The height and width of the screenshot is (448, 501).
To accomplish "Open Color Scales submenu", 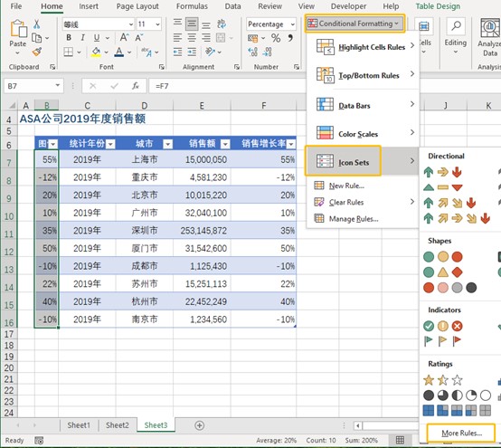I will coord(363,134).
